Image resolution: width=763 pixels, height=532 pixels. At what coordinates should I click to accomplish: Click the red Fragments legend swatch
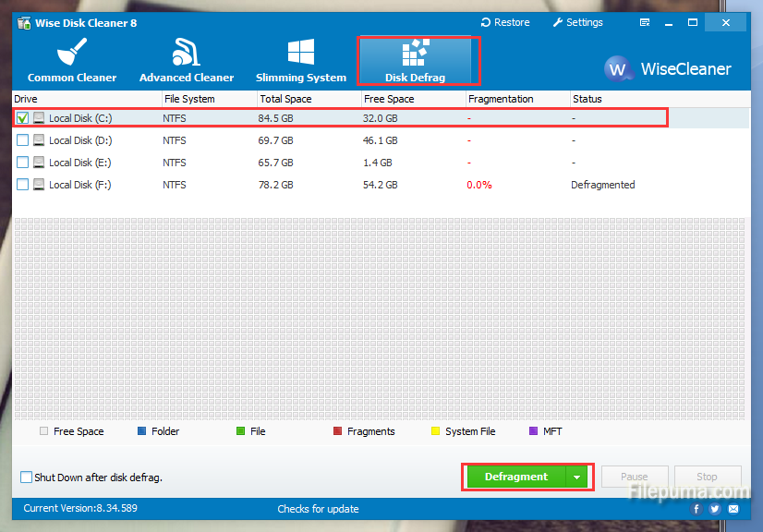pos(338,431)
